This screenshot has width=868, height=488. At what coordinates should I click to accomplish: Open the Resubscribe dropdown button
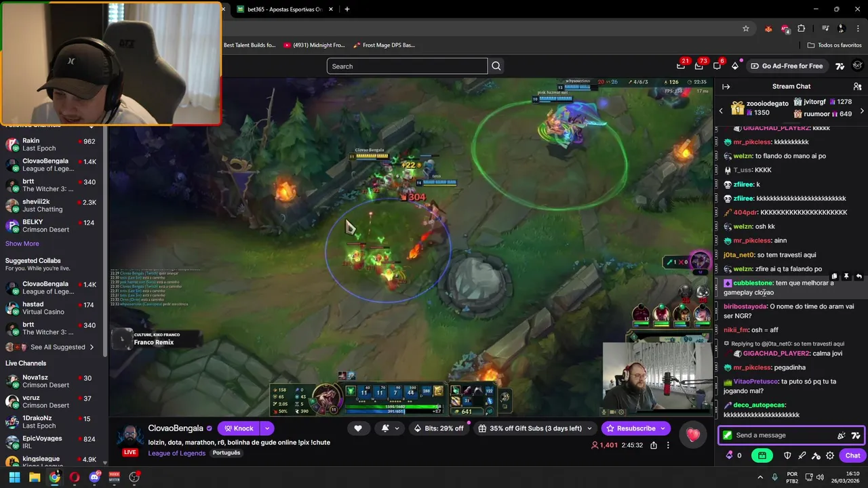tap(663, 428)
